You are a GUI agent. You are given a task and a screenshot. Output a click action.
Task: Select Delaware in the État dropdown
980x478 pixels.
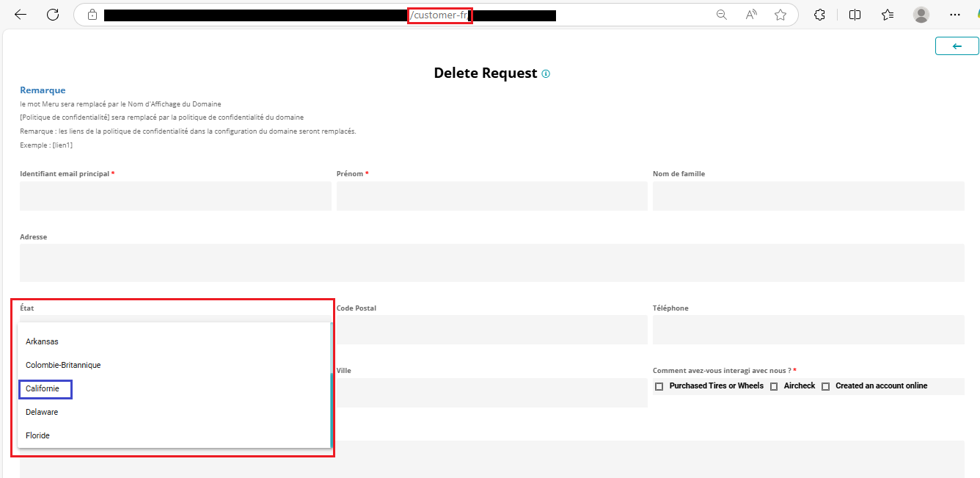pyautogui.click(x=174, y=412)
